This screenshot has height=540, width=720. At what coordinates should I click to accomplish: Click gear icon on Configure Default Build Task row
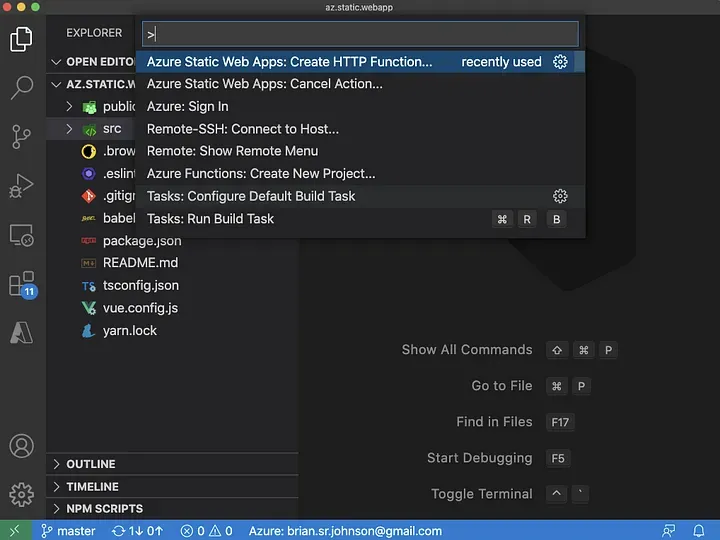click(560, 196)
